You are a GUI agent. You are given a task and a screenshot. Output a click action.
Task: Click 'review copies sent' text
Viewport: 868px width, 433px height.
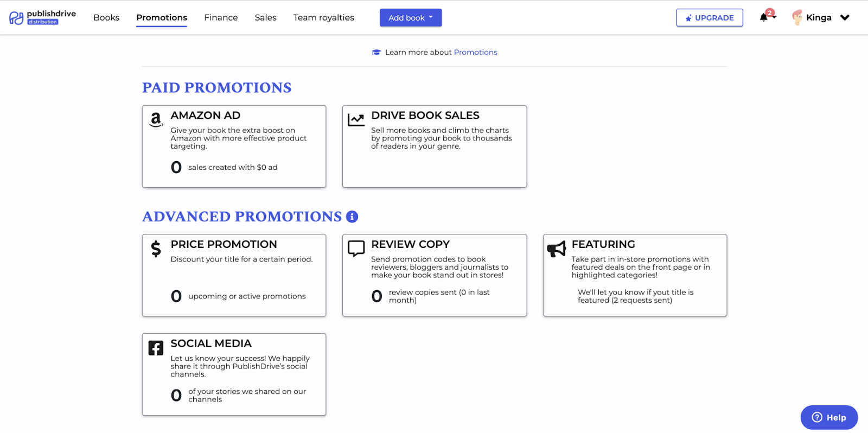tap(439, 296)
